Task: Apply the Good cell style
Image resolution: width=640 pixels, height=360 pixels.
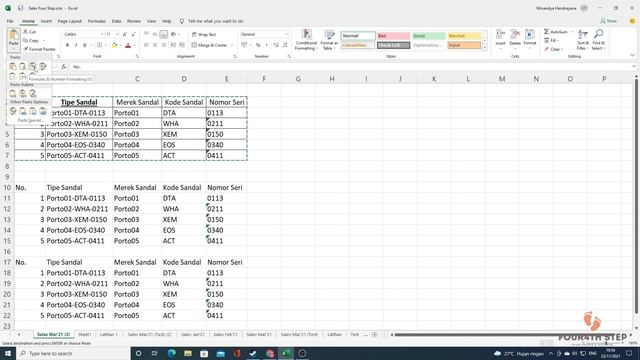Action: tap(429, 36)
